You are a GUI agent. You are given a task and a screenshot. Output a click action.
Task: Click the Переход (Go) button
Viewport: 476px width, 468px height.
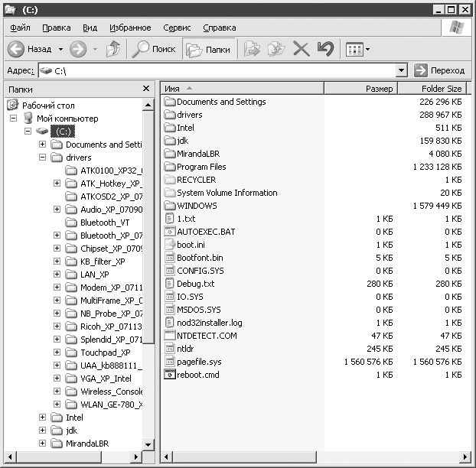[x=439, y=70]
